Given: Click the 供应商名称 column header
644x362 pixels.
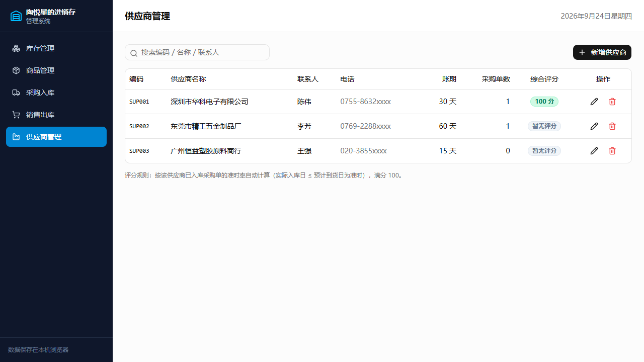Looking at the screenshot, I should click(x=188, y=79).
